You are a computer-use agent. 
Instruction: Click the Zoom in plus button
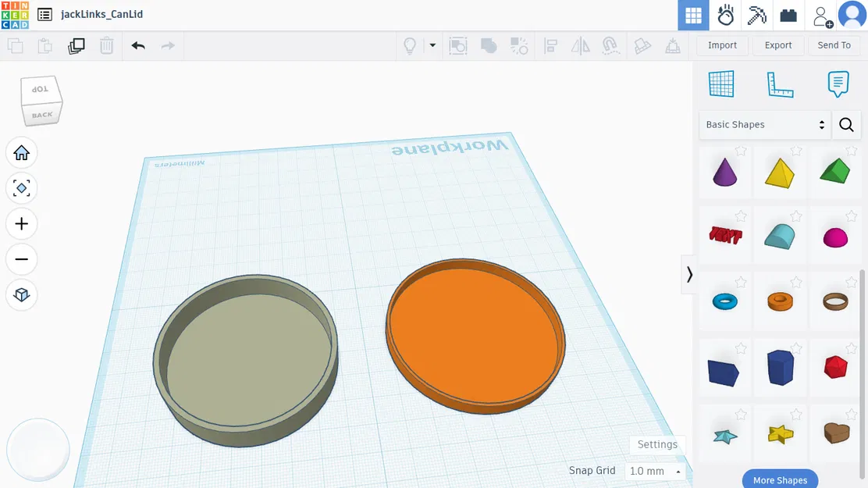pos(22,224)
